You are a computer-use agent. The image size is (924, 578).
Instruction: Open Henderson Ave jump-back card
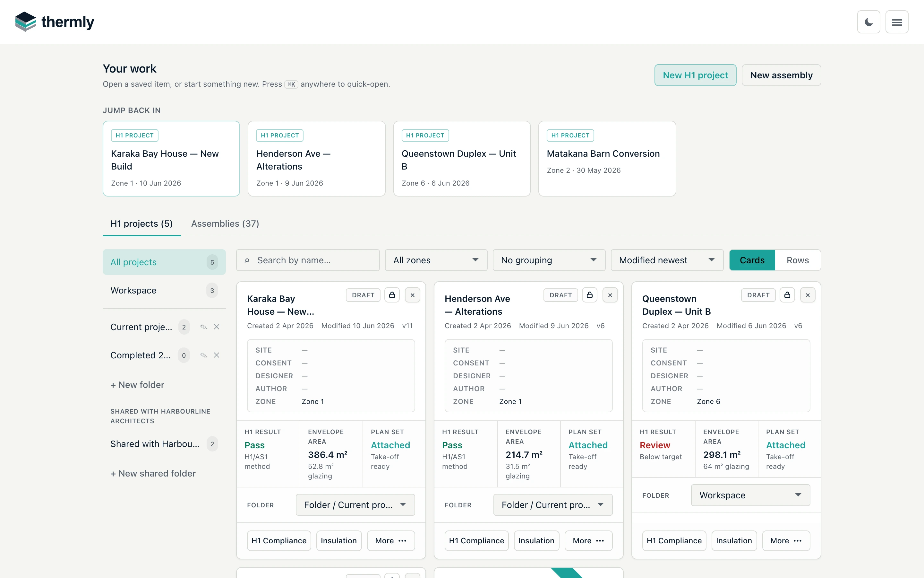(x=317, y=159)
